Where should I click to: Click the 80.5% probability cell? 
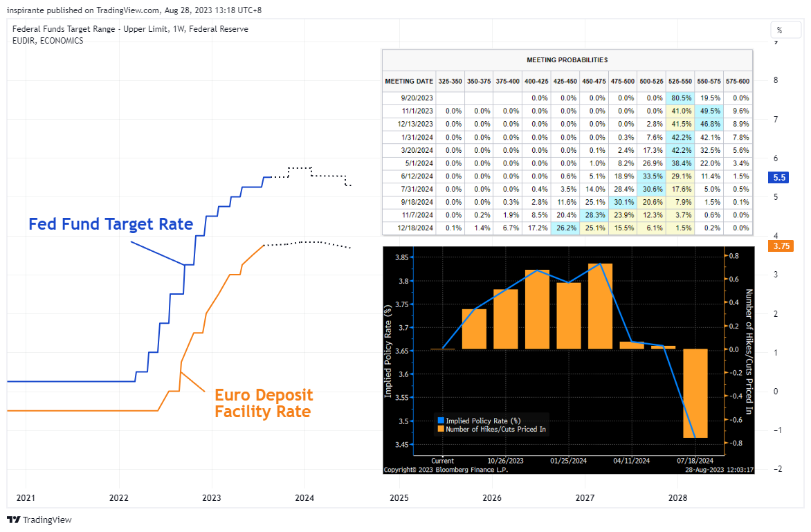click(681, 98)
